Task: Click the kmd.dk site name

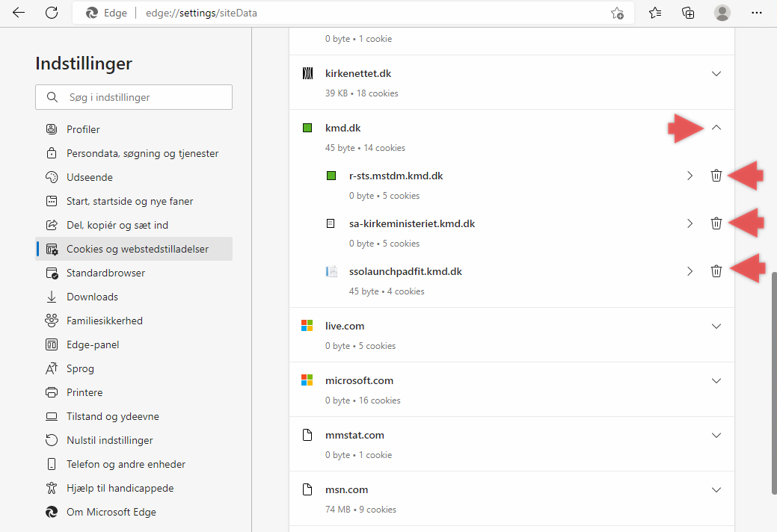Action: pyautogui.click(x=343, y=129)
